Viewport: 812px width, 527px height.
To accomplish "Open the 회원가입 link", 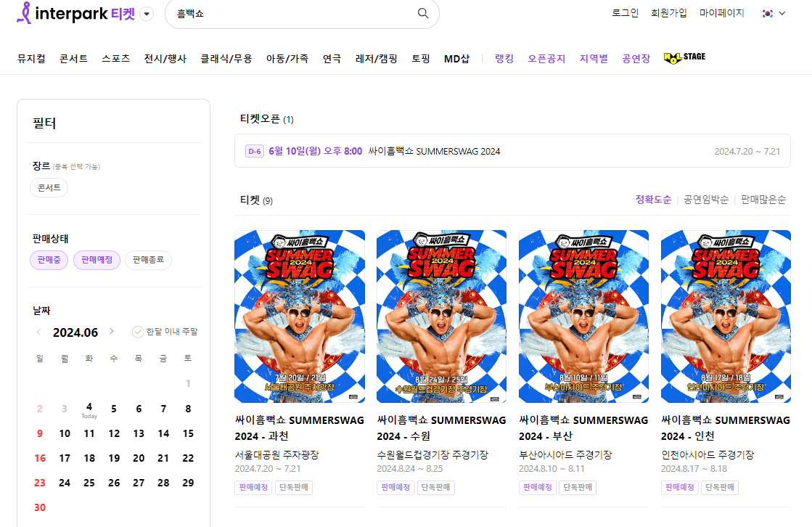I will coord(668,13).
